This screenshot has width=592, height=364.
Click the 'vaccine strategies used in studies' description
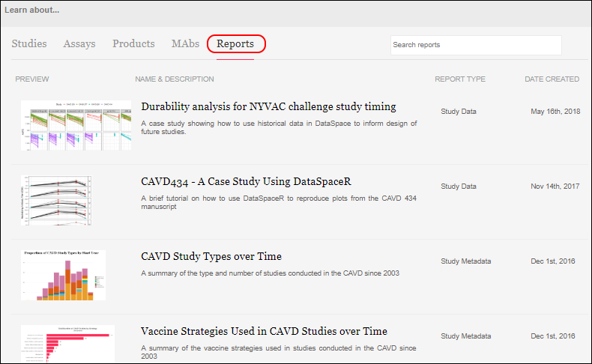[279, 352]
